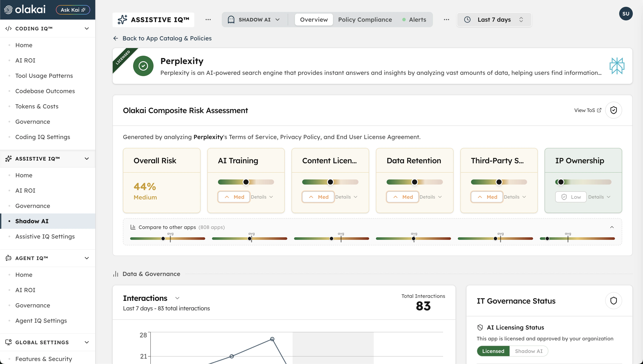Expand AI Training Details

262,197
